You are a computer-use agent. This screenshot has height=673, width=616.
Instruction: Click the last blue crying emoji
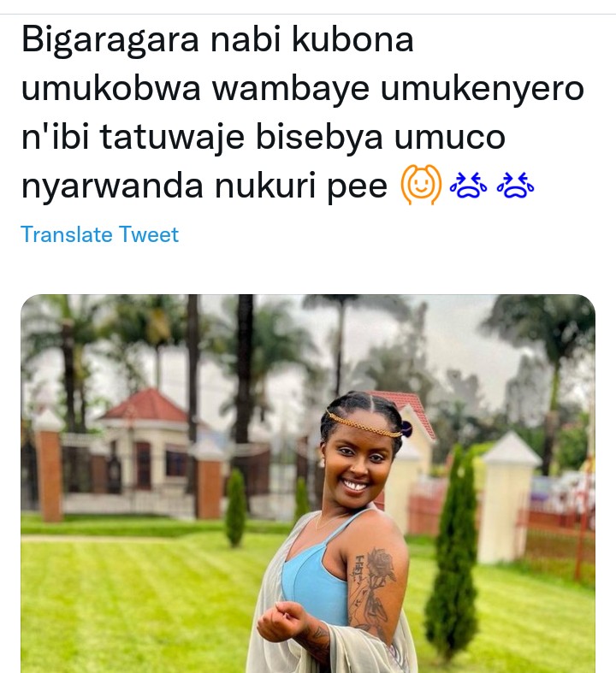tap(515, 186)
